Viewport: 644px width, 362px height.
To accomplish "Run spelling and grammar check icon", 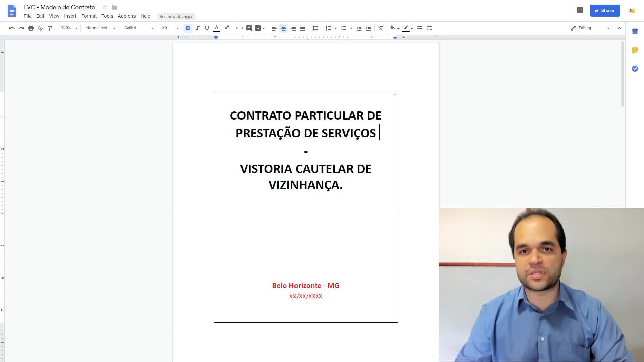I will 40,28.
